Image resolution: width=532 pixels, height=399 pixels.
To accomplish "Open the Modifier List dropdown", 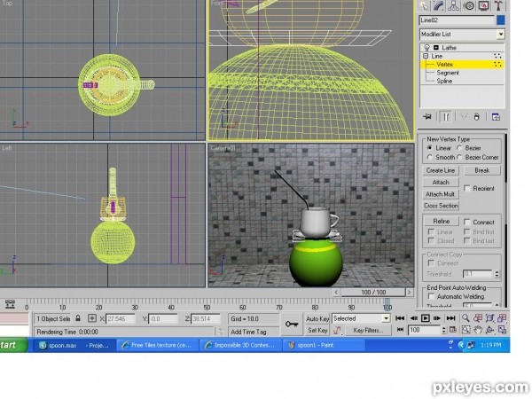I will click(x=501, y=35).
